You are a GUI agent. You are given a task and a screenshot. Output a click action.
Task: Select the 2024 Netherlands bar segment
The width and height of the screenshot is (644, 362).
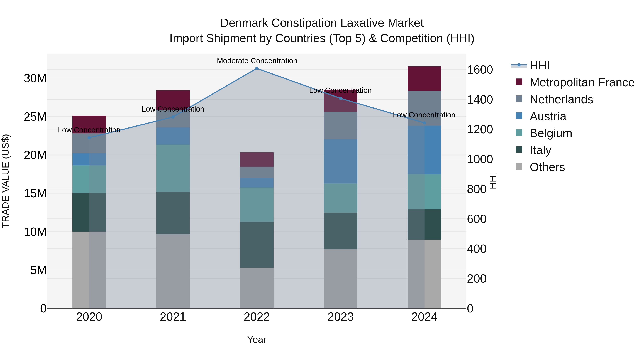tap(424, 109)
